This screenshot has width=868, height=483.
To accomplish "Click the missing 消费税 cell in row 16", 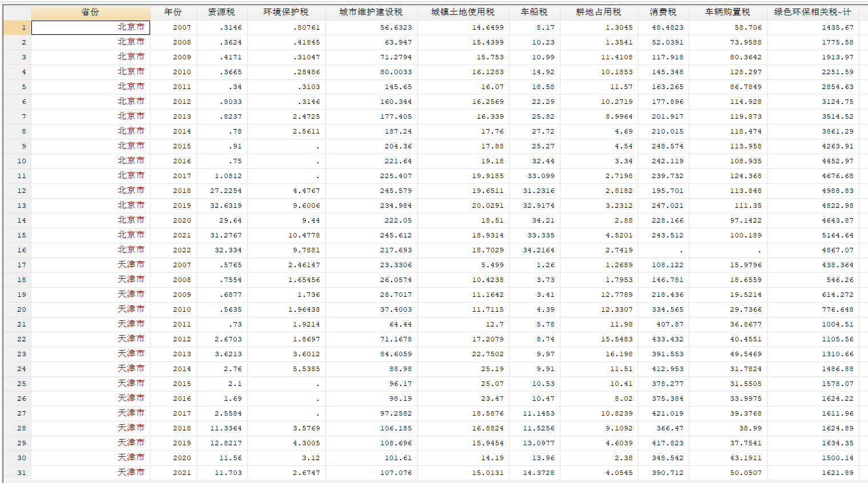I will coord(663,250).
